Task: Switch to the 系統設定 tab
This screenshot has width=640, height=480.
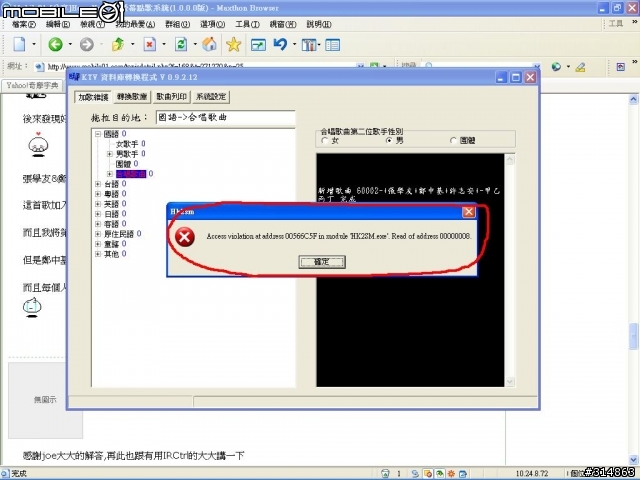Action: [211, 97]
